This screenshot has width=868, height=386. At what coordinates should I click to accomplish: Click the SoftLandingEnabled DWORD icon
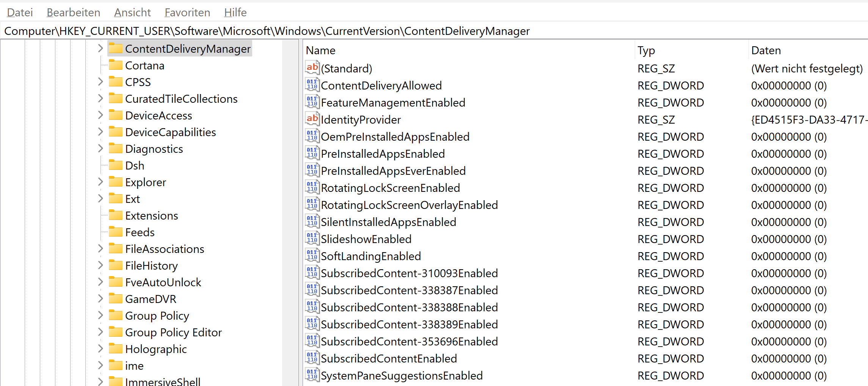tap(312, 256)
